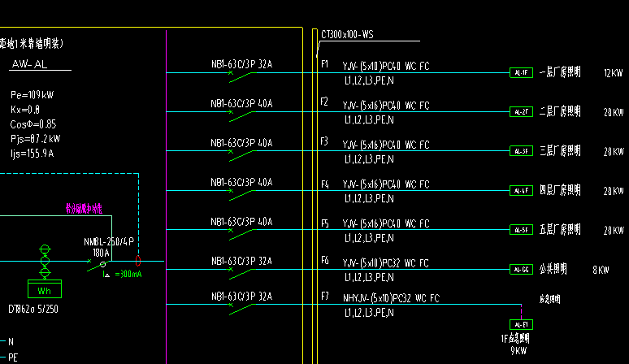Click the F2 YJV-(5x16)PC40 WC FC cable text
This screenshot has width=629, height=364.
pyautogui.click(x=386, y=106)
